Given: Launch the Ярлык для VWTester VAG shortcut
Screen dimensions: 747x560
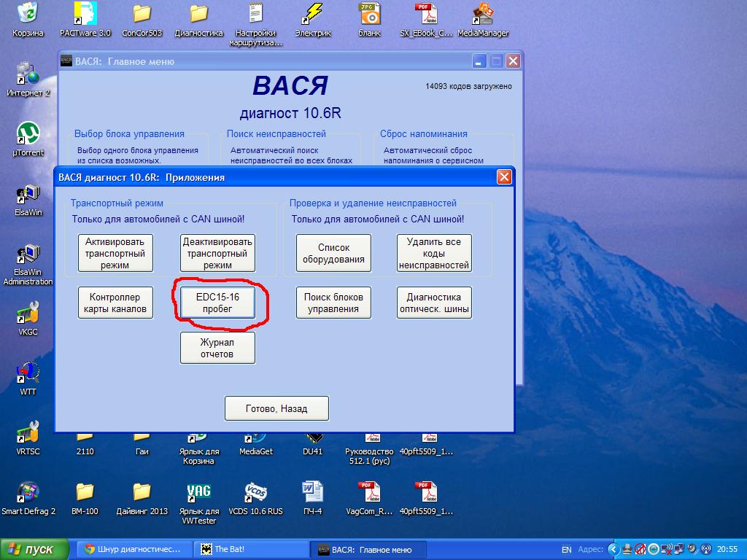Looking at the screenshot, I should [x=199, y=503].
